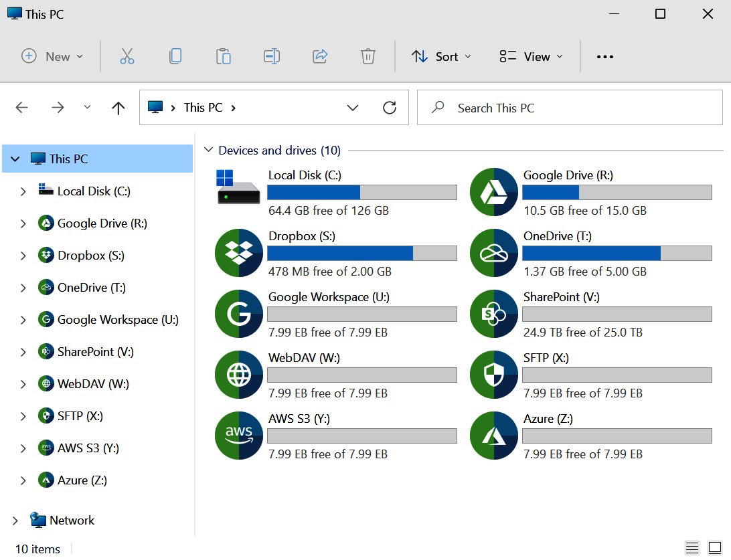Viewport: 731px width, 560px height.
Task: Click '478 MB free of 2.00 GB' text
Action: [x=330, y=271]
